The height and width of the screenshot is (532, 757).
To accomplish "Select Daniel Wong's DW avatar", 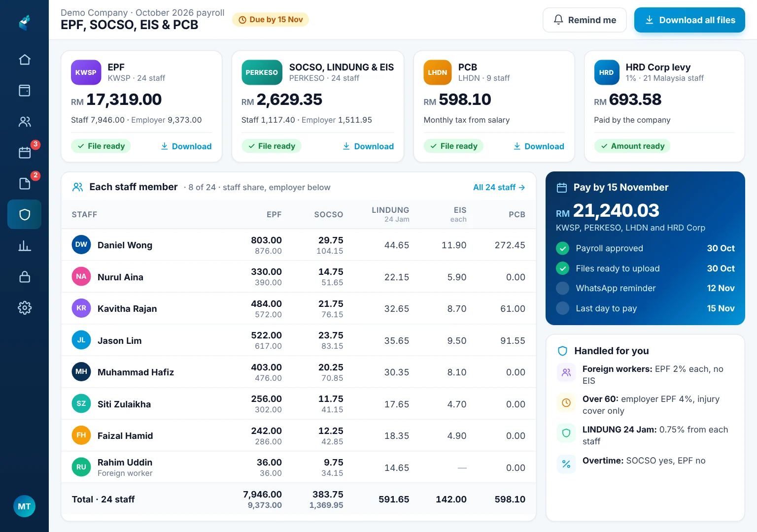I will point(81,245).
